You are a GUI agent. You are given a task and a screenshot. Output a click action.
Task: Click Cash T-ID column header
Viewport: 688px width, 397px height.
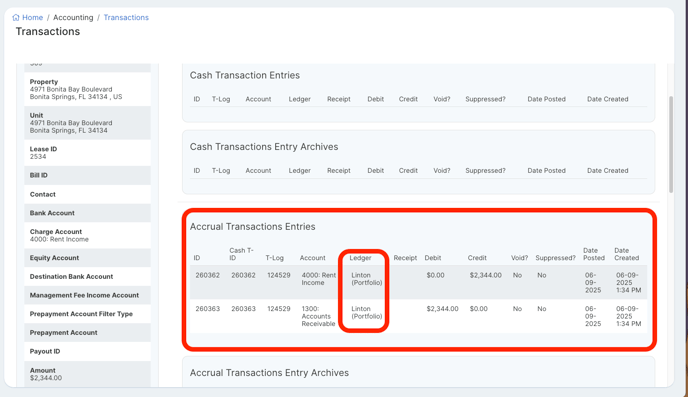click(x=241, y=254)
